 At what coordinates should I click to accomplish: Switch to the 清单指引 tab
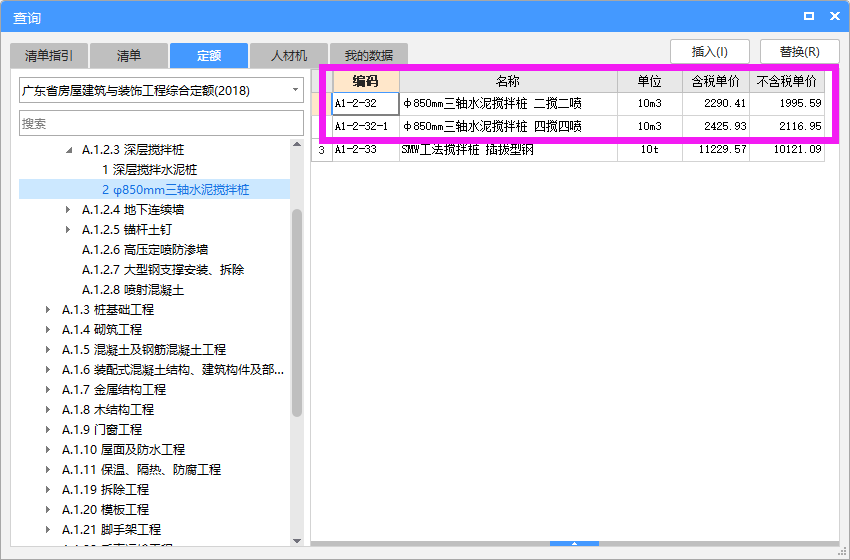pyautogui.click(x=49, y=55)
